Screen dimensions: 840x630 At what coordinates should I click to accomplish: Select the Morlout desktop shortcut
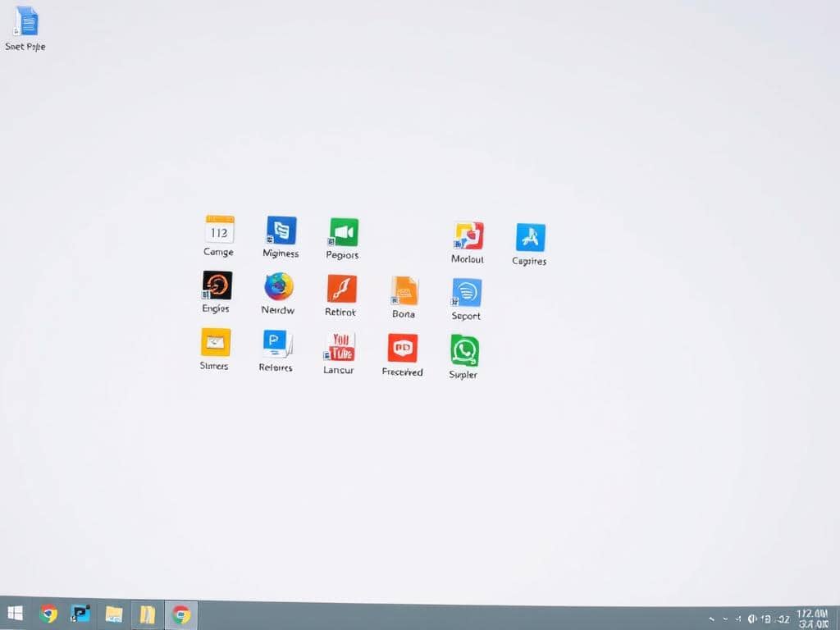(x=468, y=235)
